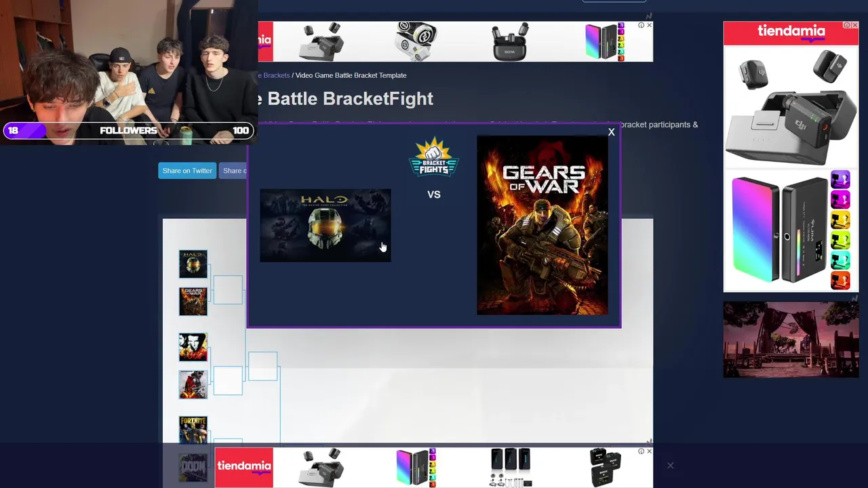Click tiendamia logo in bottom banner
This screenshot has width=868, height=488.
(x=244, y=467)
